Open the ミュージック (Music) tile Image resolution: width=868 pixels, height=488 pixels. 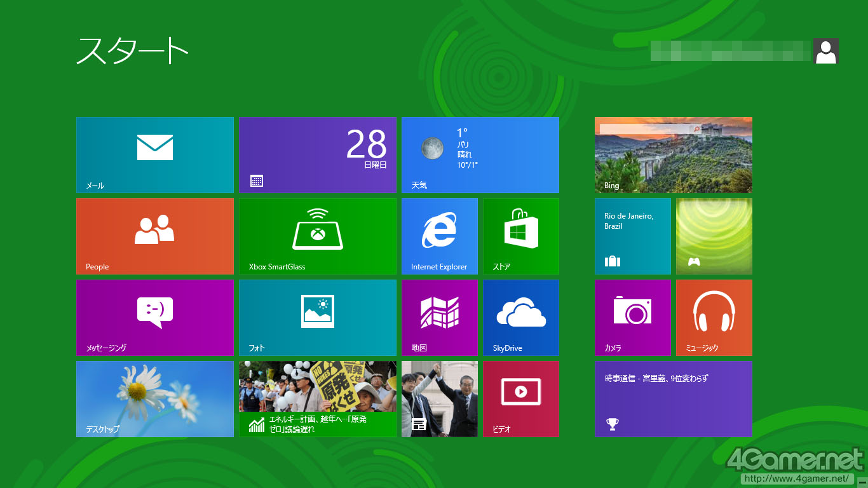714,318
